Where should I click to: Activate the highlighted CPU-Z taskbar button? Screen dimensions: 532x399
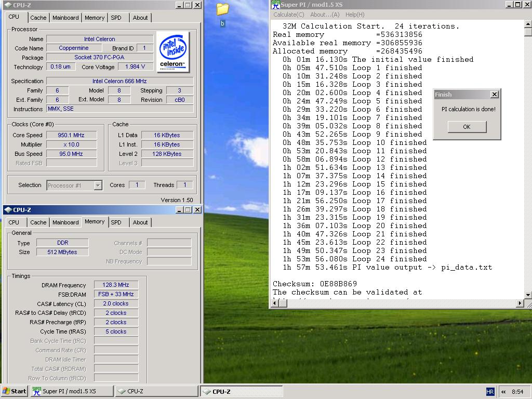241,391
